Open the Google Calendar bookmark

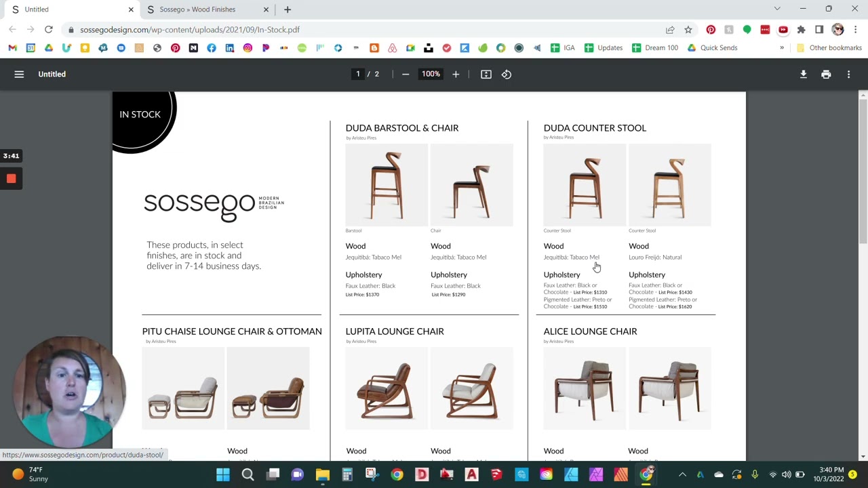click(x=31, y=47)
